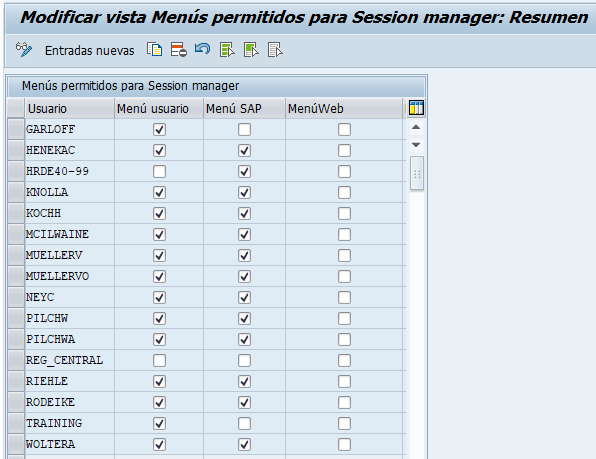Click the scroll down arrow of the table

[416, 145]
